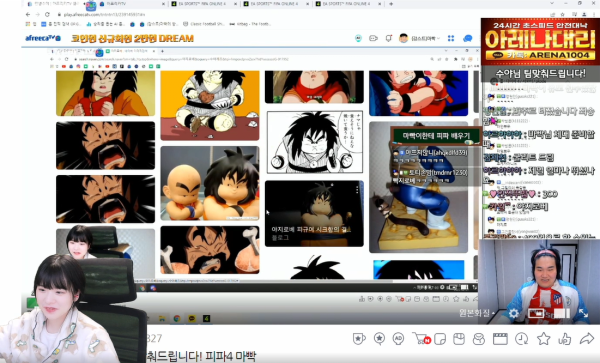Click the 아레나대리 ARENA1004 ad banner
The height and width of the screenshot is (363, 600).
540,41
